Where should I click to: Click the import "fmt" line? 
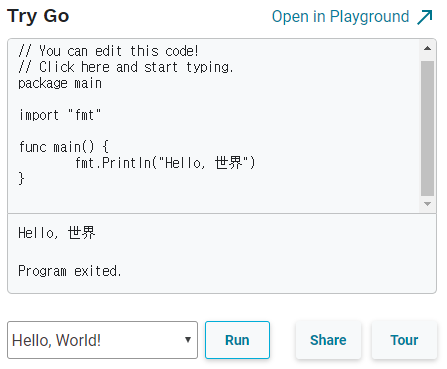click(60, 115)
